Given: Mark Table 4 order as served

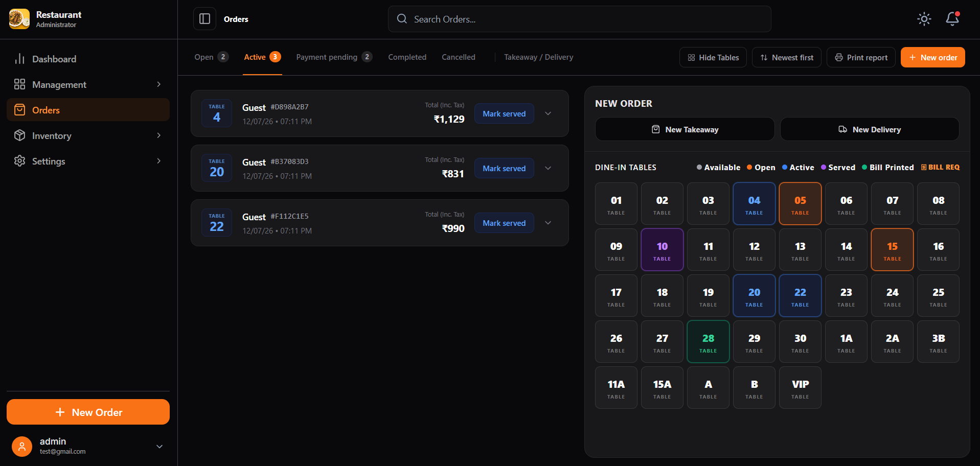Looking at the screenshot, I should [x=504, y=113].
